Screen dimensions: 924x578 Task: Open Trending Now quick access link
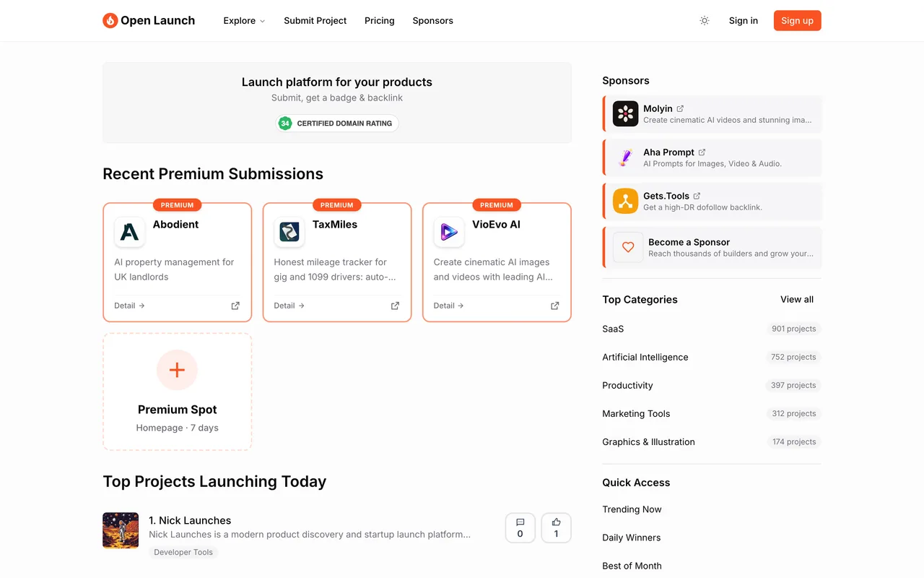632,509
